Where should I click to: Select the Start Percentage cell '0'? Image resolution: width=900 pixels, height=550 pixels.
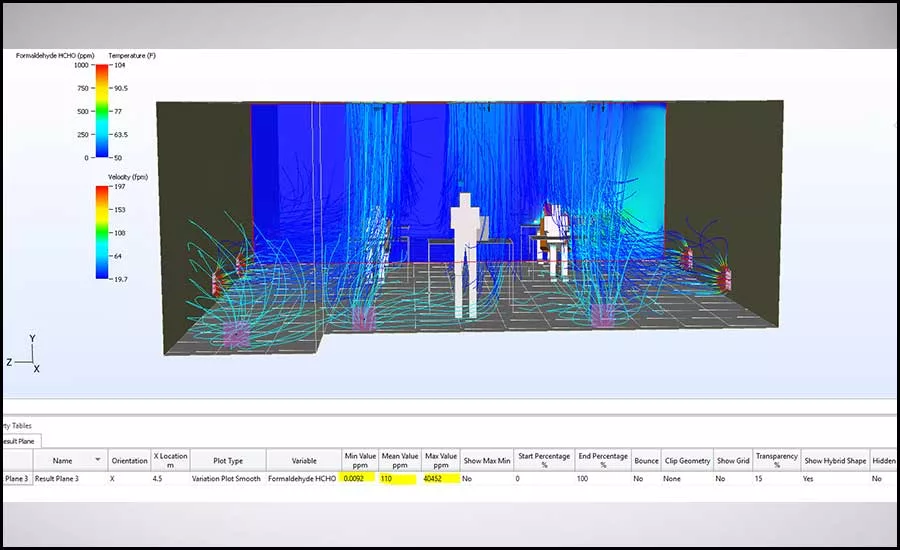pyautogui.click(x=544, y=478)
